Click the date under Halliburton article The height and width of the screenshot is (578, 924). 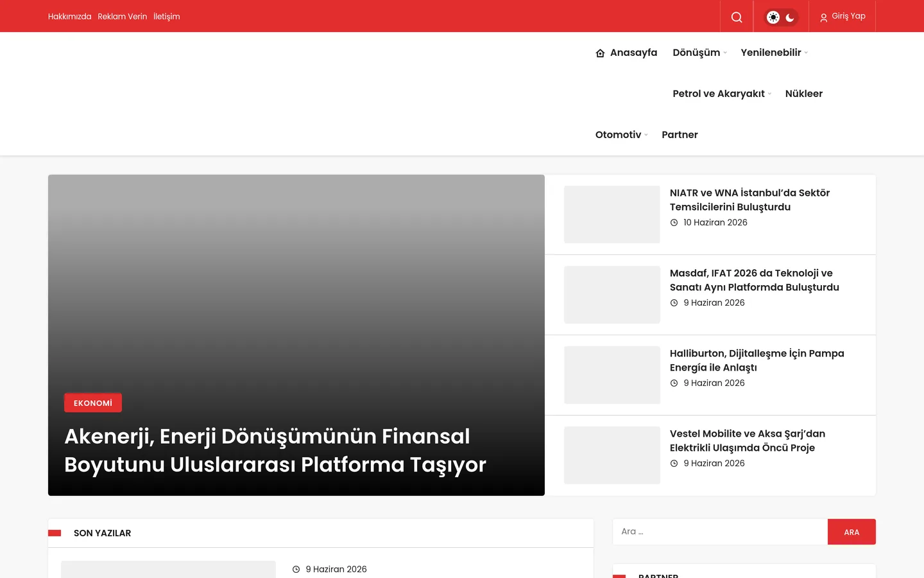point(714,383)
